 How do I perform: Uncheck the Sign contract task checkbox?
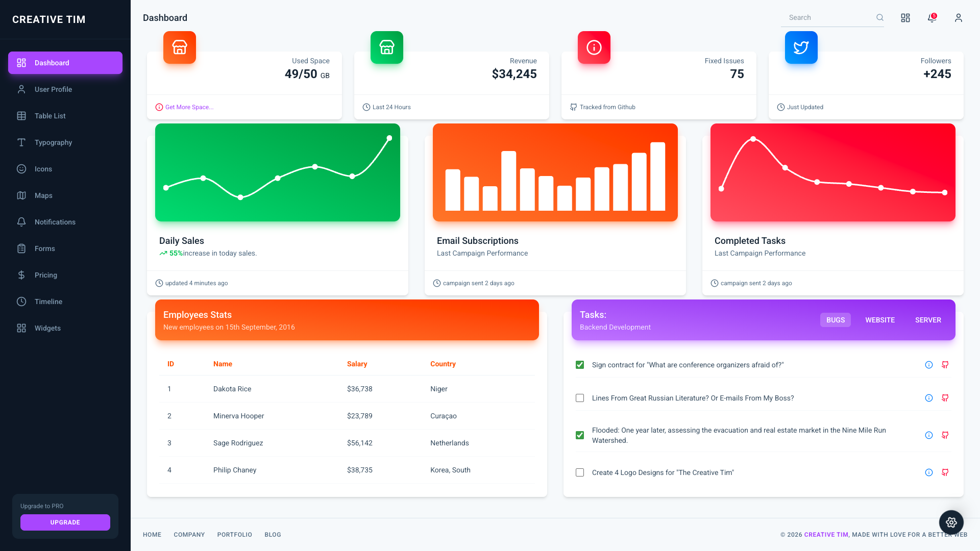[580, 365]
